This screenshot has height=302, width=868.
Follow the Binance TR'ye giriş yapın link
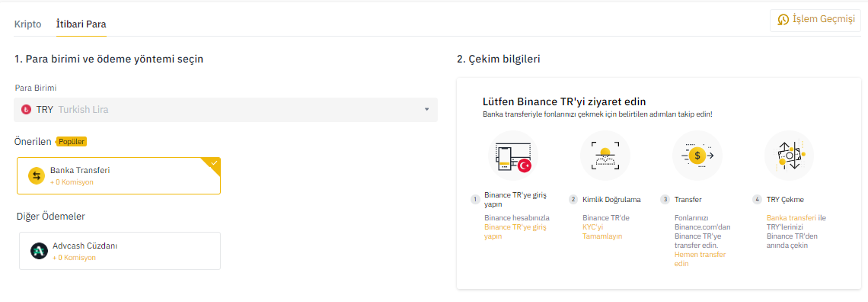[x=515, y=232]
